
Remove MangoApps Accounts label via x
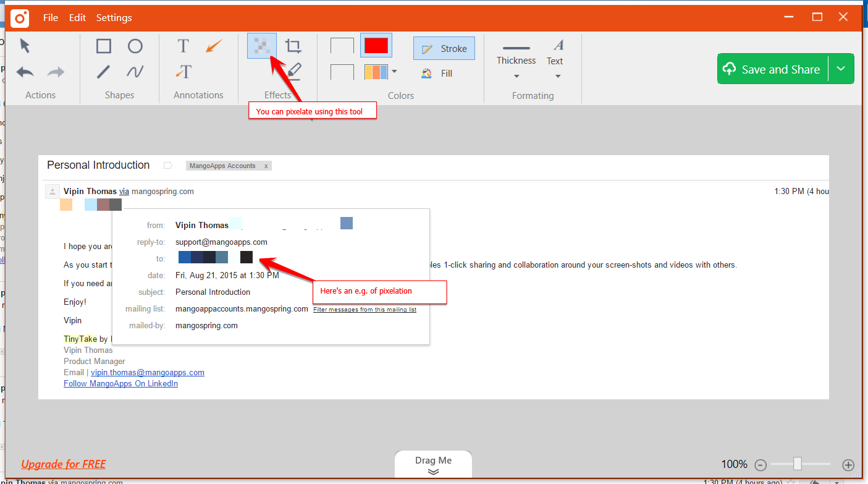pos(266,166)
